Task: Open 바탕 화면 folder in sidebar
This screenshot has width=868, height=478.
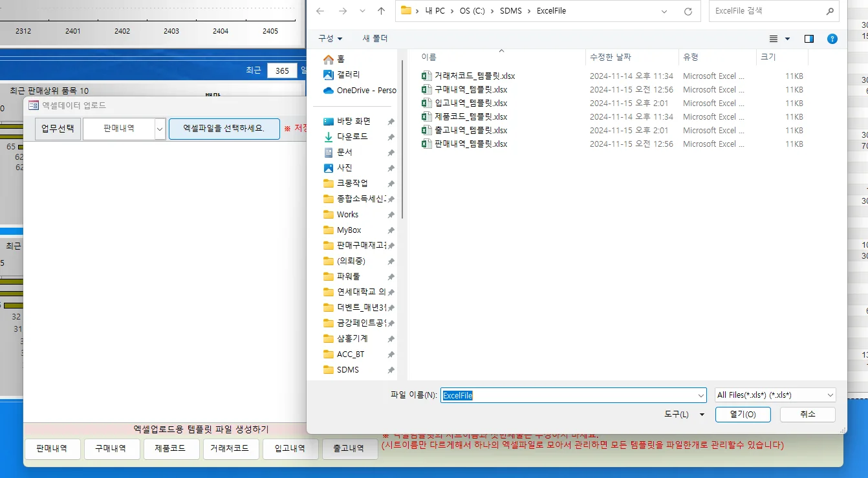Action: point(353,121)
